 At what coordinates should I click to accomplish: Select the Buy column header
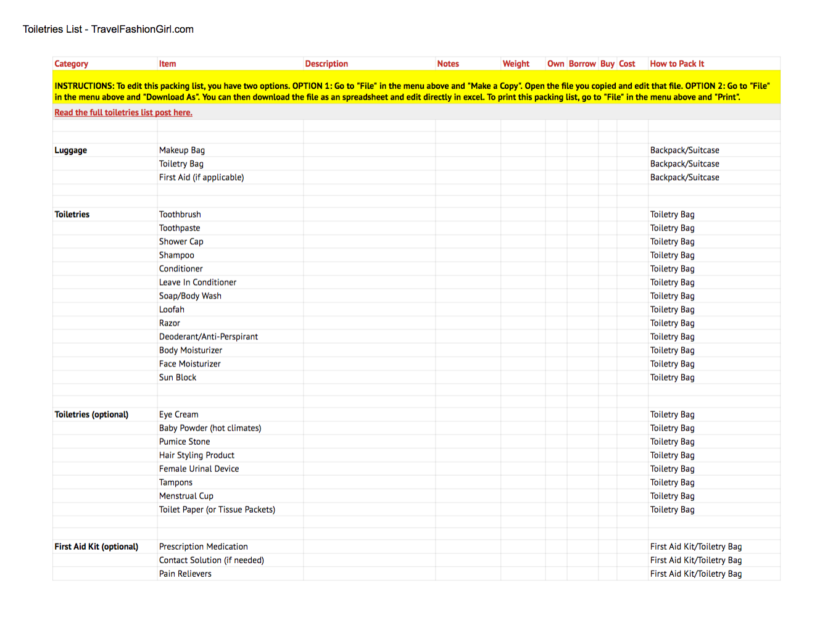(607, 64)
